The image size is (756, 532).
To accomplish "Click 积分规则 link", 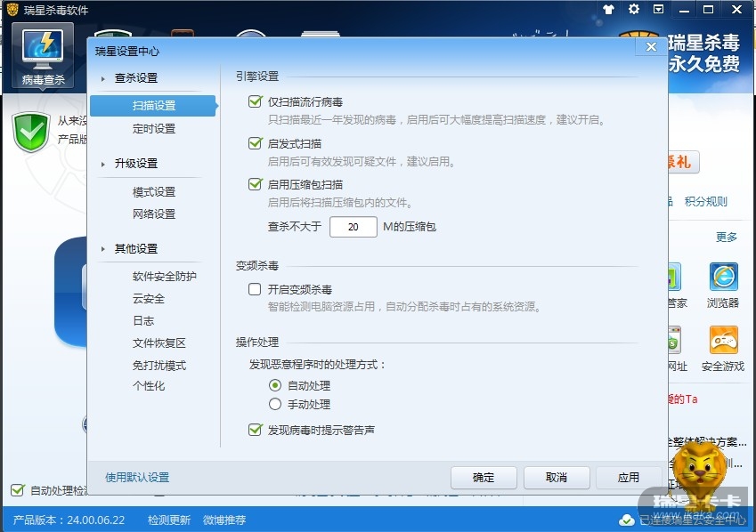I will click(x=705, y=201).
